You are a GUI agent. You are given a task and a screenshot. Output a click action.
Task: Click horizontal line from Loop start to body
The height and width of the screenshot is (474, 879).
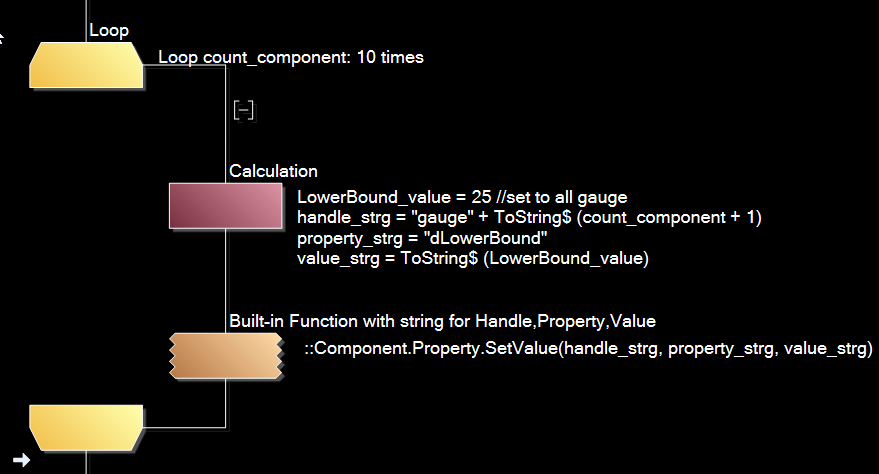[x=184, y=66]
